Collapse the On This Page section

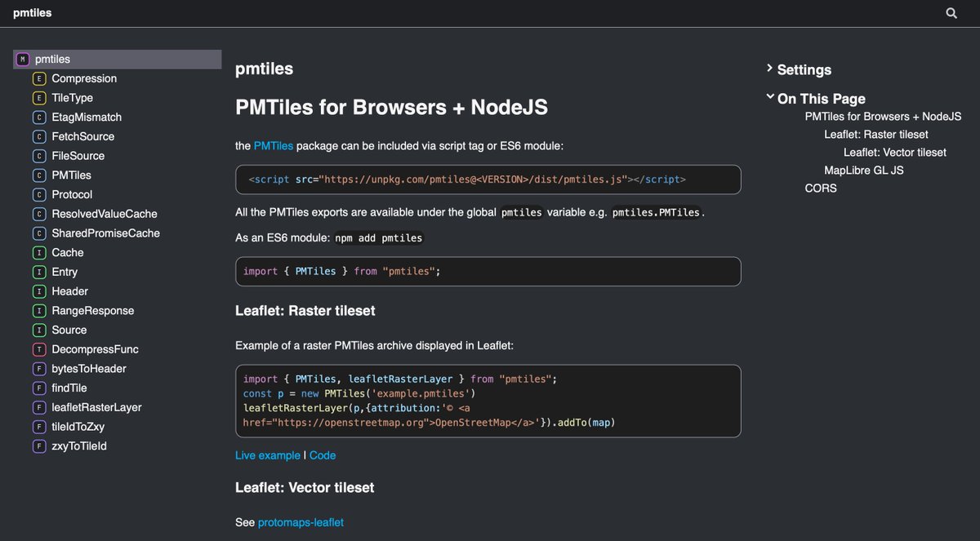point(816,99)
